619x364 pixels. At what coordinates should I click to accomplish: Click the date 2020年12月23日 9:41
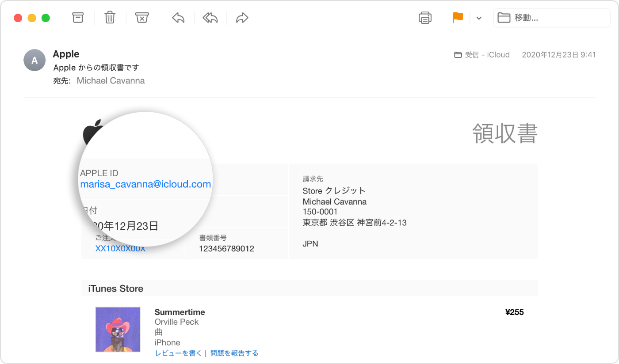pyautogui.click(x=559, y=55)
